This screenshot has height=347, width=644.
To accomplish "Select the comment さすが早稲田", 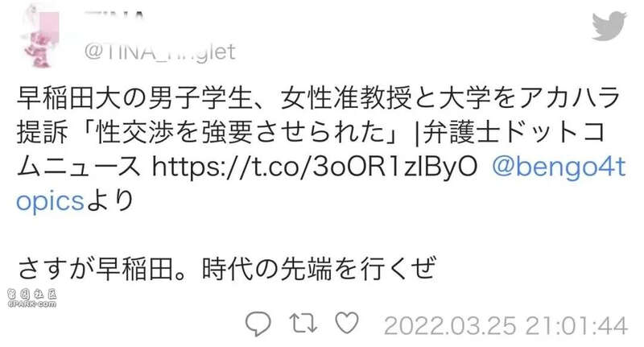I will pyautogui.click(x=95, y=269).
